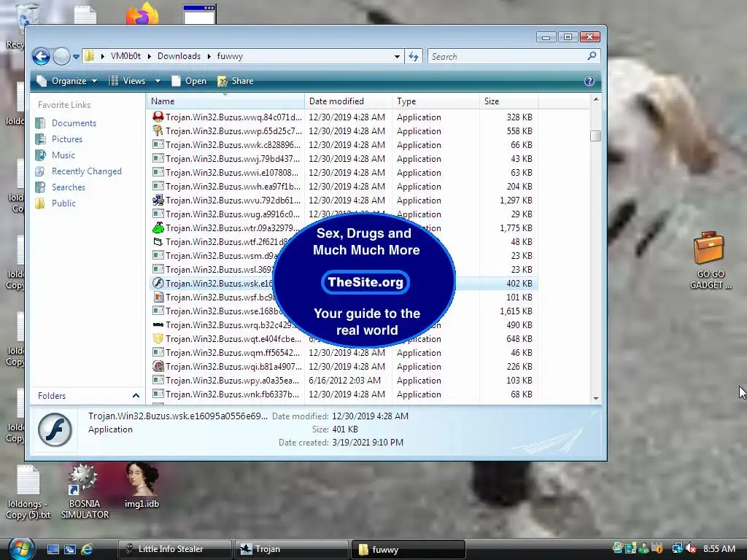Select the shield icon of Buzus.wqt file
This screenshot has height=560, width=747.
coord(158,338)
